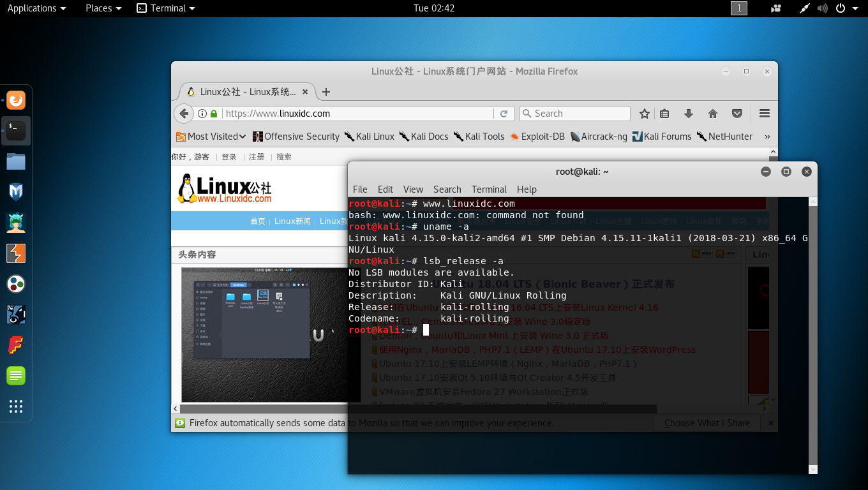Click Choose What I Share button
This screenshot has width=868, height=490.
(x=707, y=423)
